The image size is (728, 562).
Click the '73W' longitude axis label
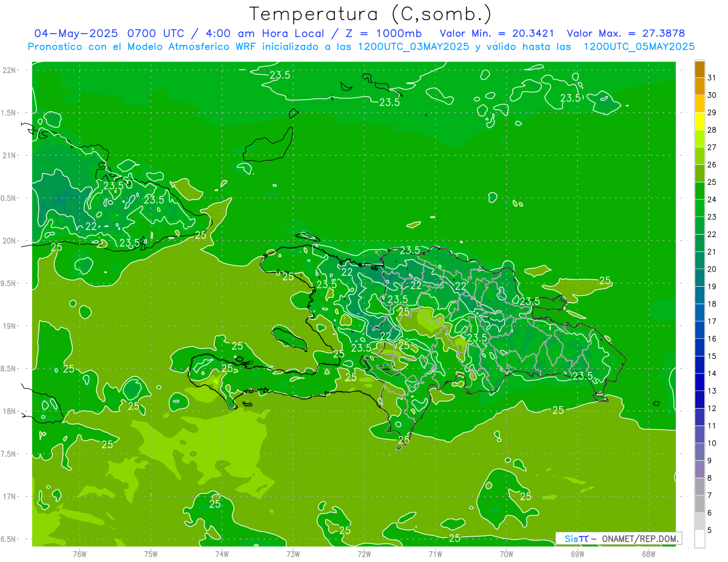tap(293, 554)
